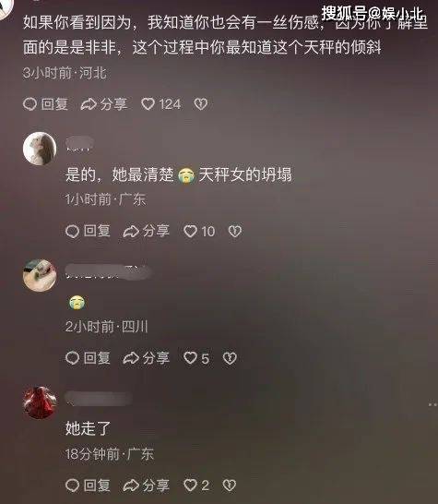438x504 pixels.
Task: Tap blurred username above 她走了 comment
Action: [99, 398]
